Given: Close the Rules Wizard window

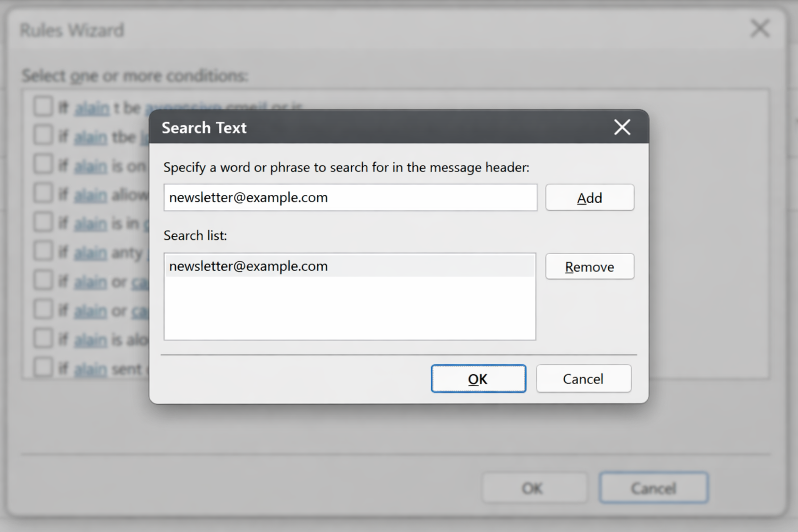Looking at the screenshot, I should [x=760, y=29].
